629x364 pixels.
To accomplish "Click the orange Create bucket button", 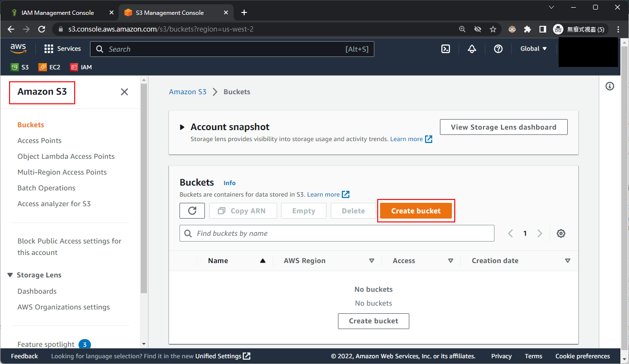I will click(416, 211).
